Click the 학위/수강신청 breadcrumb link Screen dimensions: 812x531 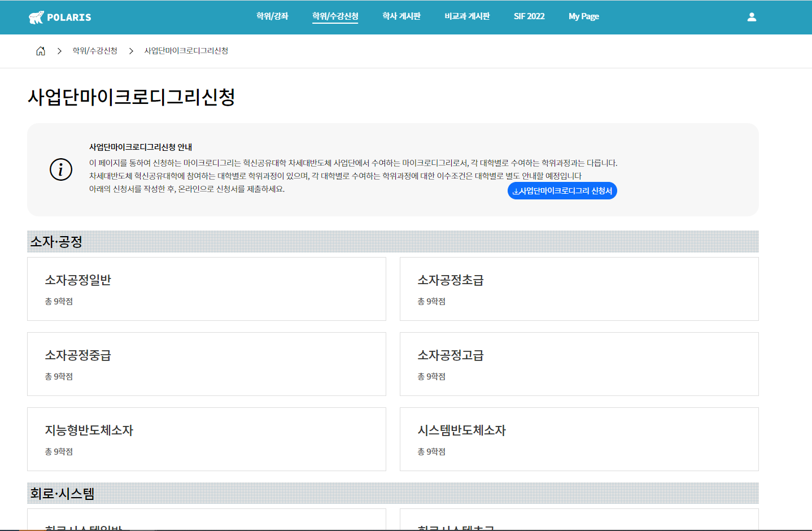(x=95, y=51)
